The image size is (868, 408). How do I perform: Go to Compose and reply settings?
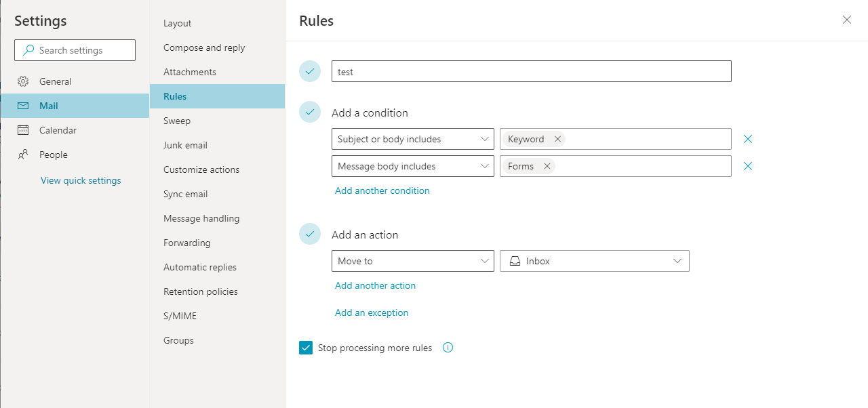tap(217, 47)
